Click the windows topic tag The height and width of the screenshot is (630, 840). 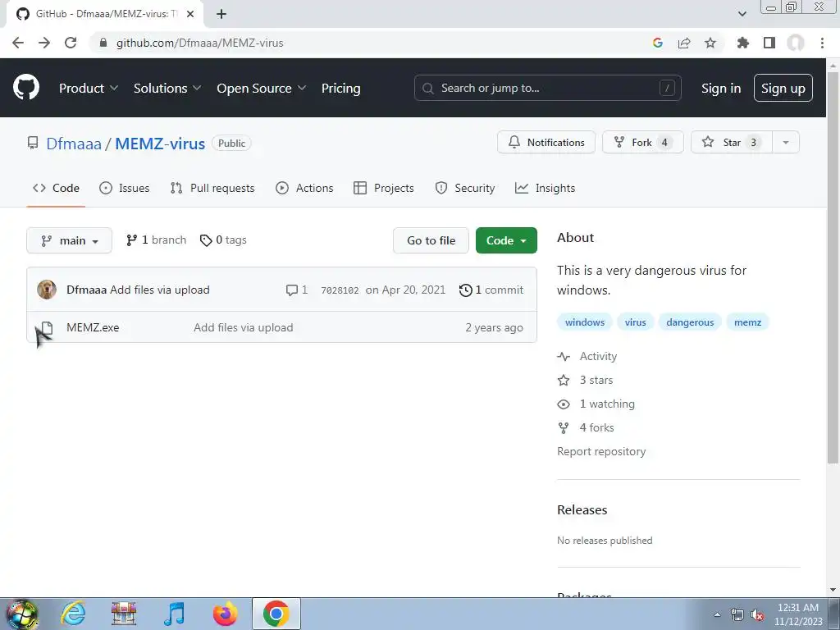(x=584, y=322)
